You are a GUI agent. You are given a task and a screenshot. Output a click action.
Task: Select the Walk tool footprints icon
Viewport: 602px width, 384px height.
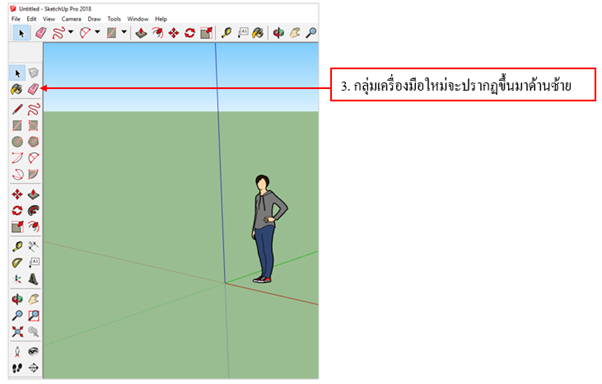click(x=17, y=368)
